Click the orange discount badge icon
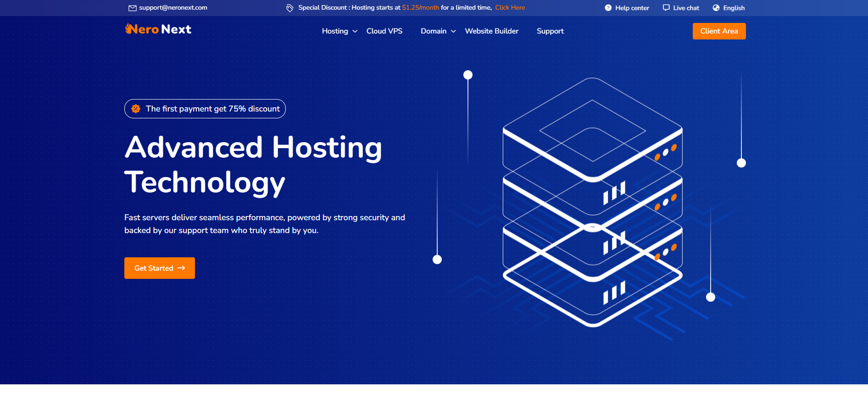The width and height of the screenshot is (868, 416). (x=136, y=109)
